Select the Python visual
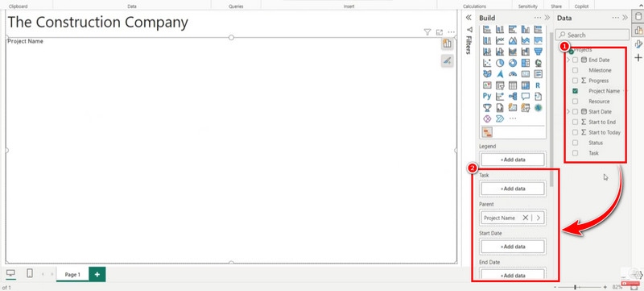This screenshot has height=291, width=644. 487,96
